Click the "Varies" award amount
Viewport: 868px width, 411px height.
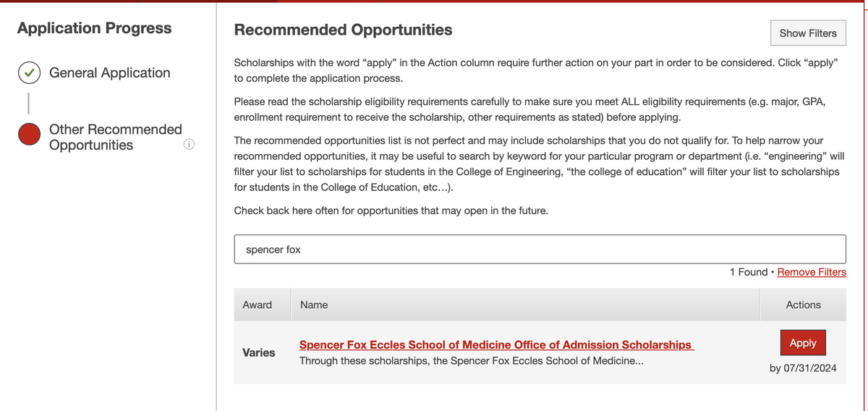pyautogui.click(x=259, y=353)
